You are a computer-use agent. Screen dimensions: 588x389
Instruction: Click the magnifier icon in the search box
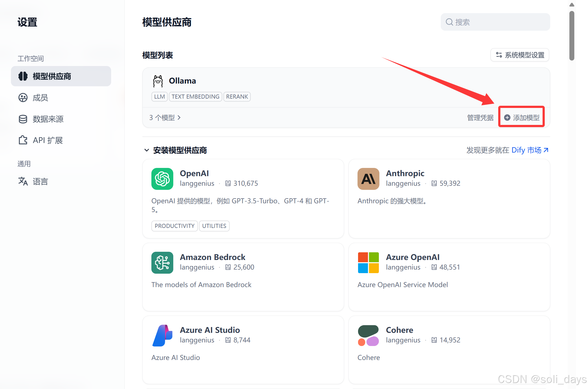(449, 22)
